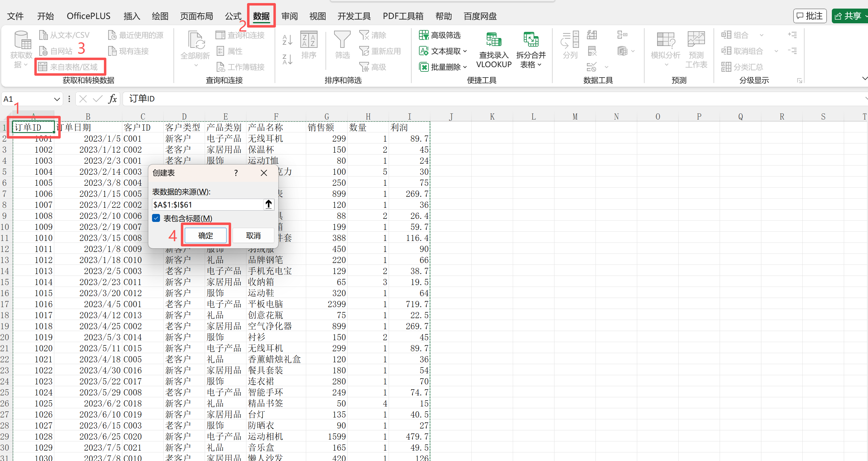This screenshot has width=868, height=461.
Task: Close the 创建表 dialog with X
Action: (x=264, y=173)
